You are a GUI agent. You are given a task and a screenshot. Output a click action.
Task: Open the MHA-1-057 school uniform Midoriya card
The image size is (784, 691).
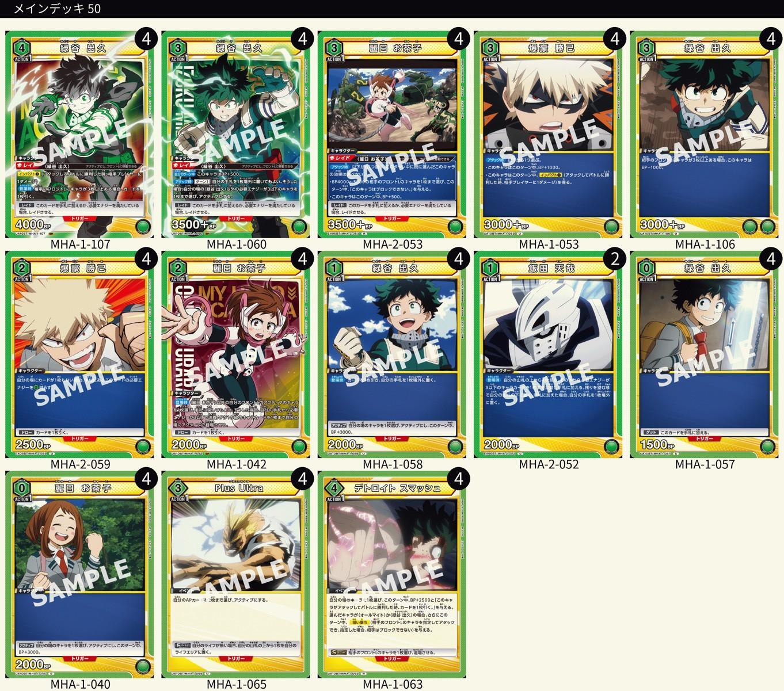point(705,354)
